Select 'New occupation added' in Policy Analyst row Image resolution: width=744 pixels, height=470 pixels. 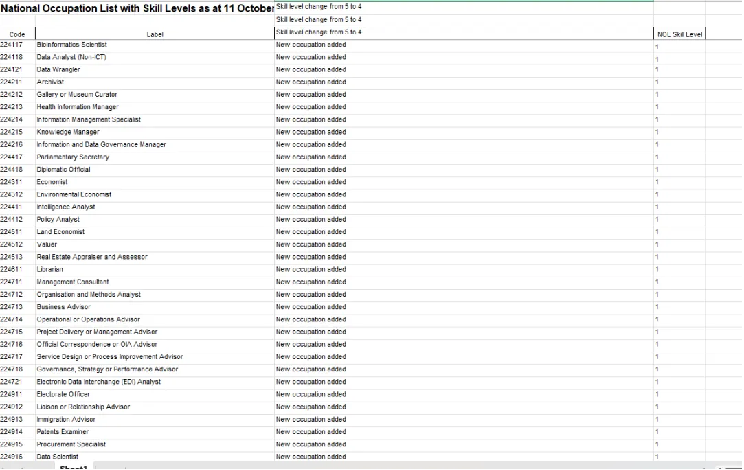point(311,220)
